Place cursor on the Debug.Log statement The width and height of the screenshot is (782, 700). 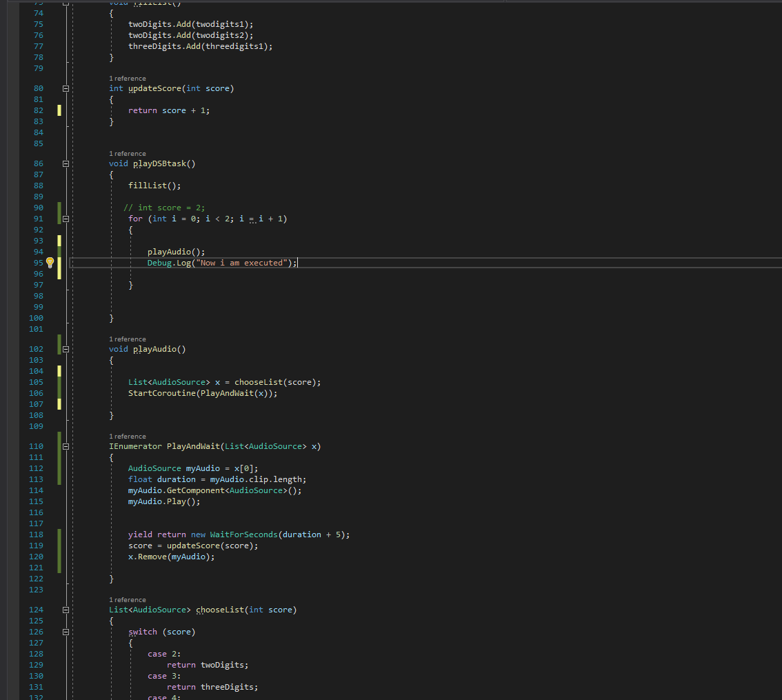[222, 263]
